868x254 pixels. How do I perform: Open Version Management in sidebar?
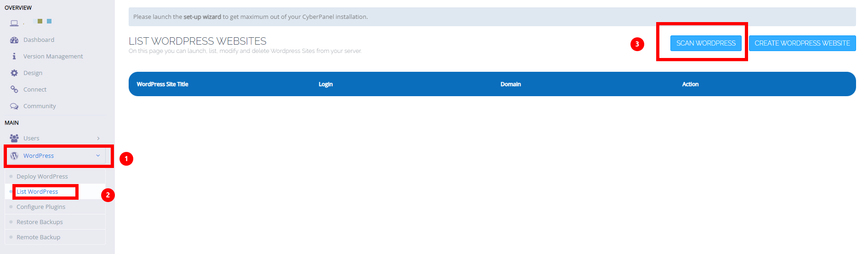53,56
